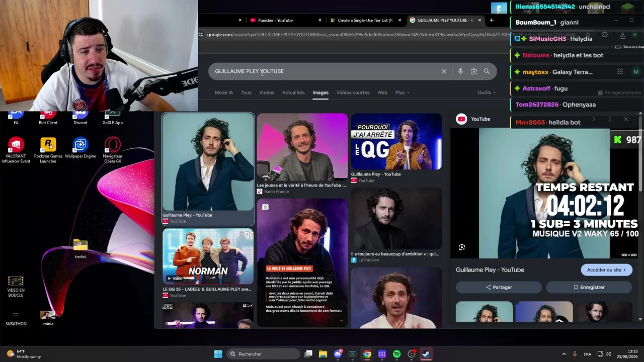This screenshot has height=362, width=644.
Task: Open the taskbar volume control
Action: click(x=609, y=354)
